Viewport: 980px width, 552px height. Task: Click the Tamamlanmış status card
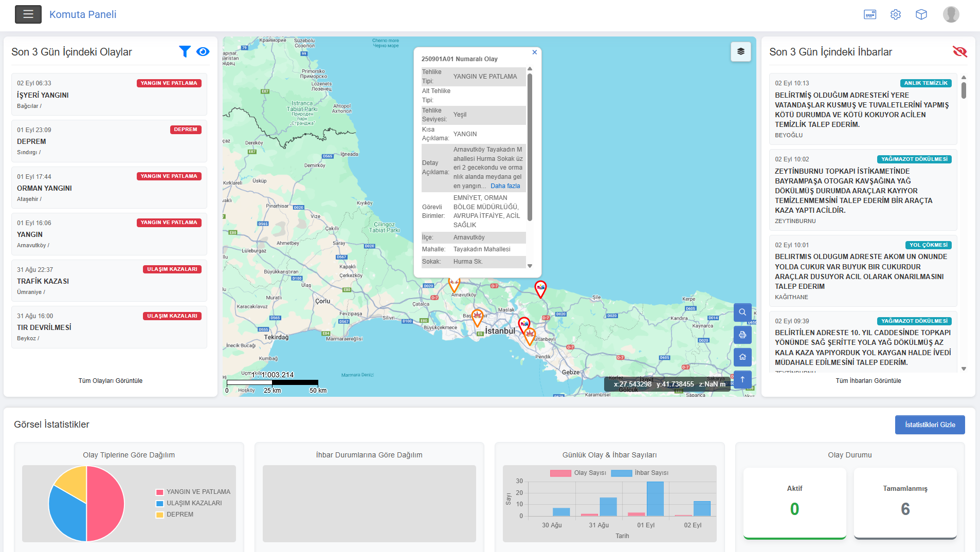coord(905,503)
